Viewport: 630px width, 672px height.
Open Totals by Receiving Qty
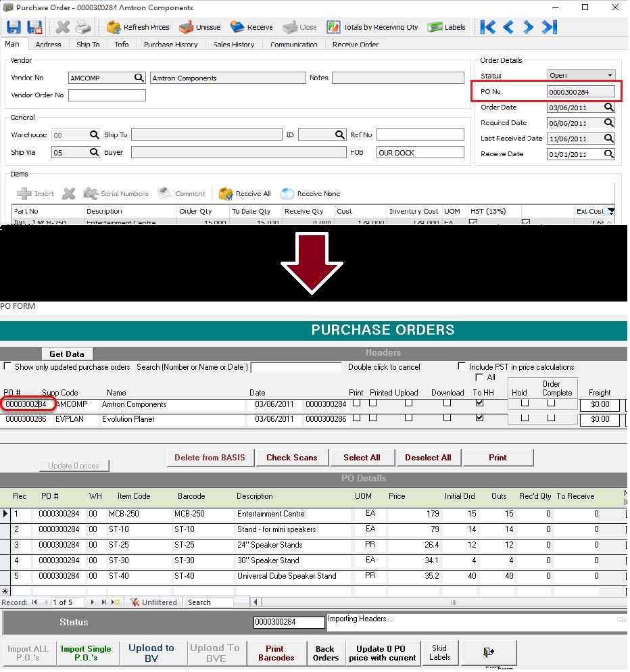(x=372, y=27)
